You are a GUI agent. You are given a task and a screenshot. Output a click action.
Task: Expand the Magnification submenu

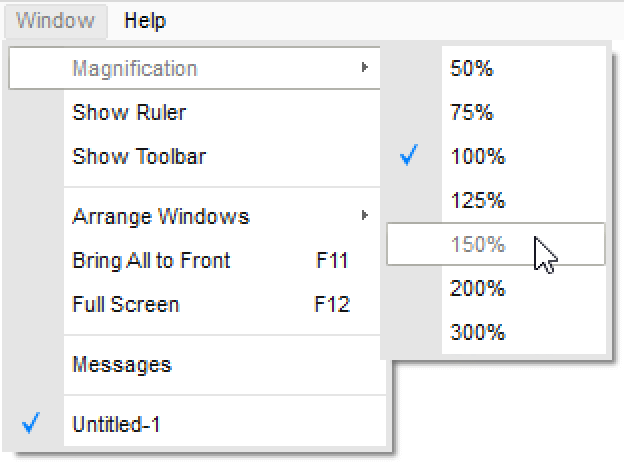(134, 69)
